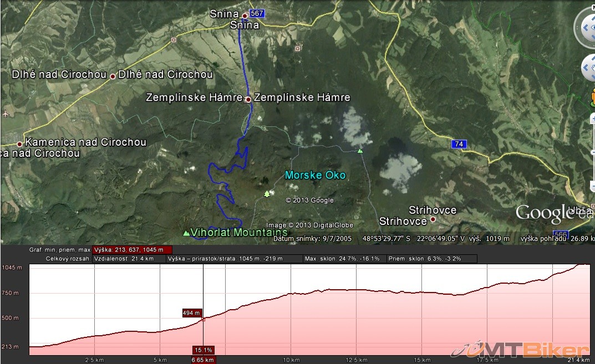Click the Strihovce placemark marker

point(433,219)
